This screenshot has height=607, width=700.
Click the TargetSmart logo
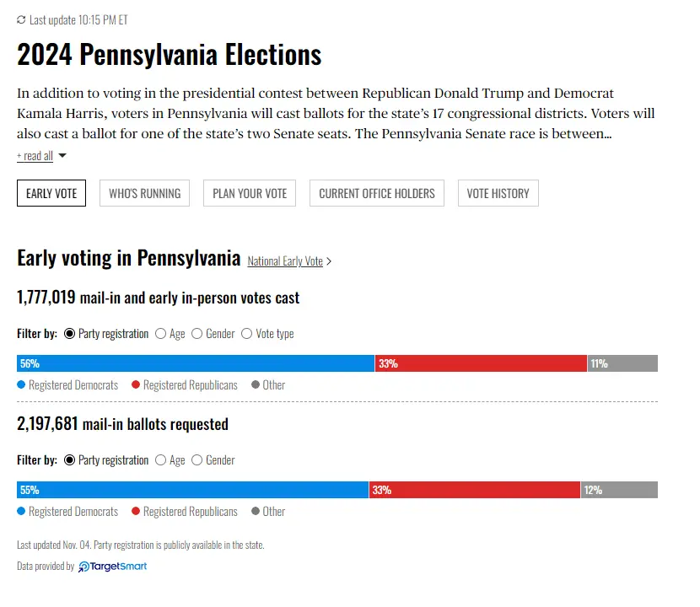[x=113, y=567]
